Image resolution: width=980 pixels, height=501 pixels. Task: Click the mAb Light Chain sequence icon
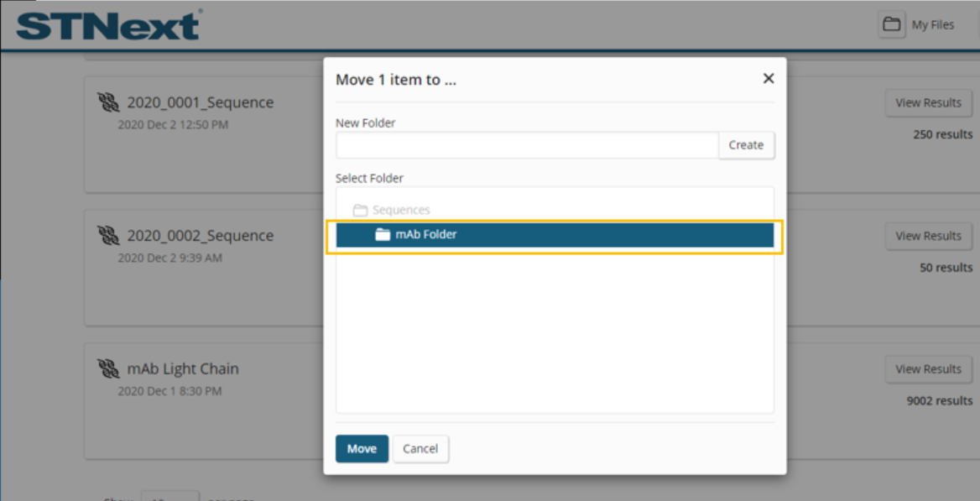click(108, 368)
